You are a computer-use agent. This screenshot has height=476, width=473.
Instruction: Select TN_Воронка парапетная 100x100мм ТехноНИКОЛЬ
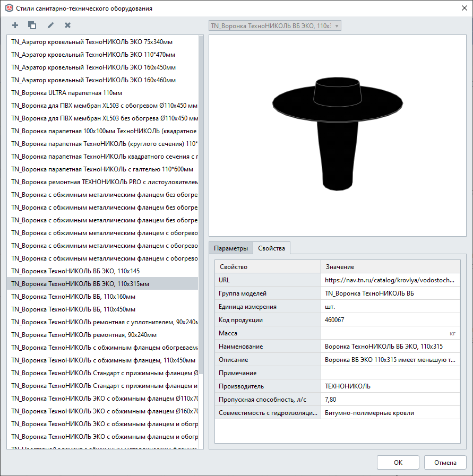[102, 131]
